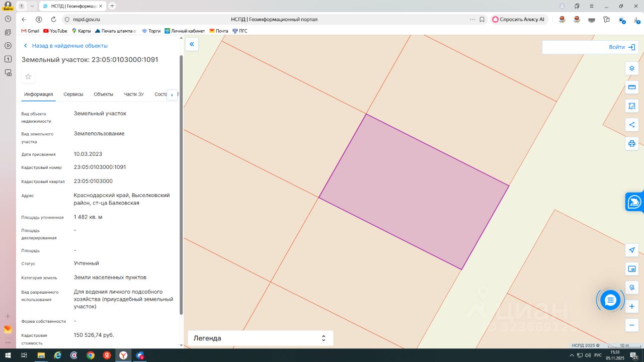Click Спросить Алису AI button
The width and height of the screenshot is (644, 362).
point(520,20)
